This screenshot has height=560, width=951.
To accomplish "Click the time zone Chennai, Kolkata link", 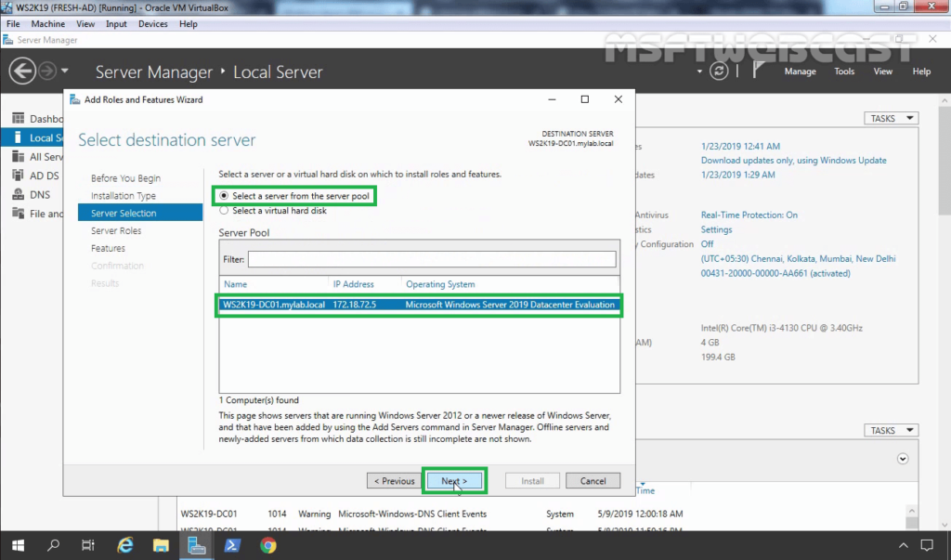I will point(798,258).
